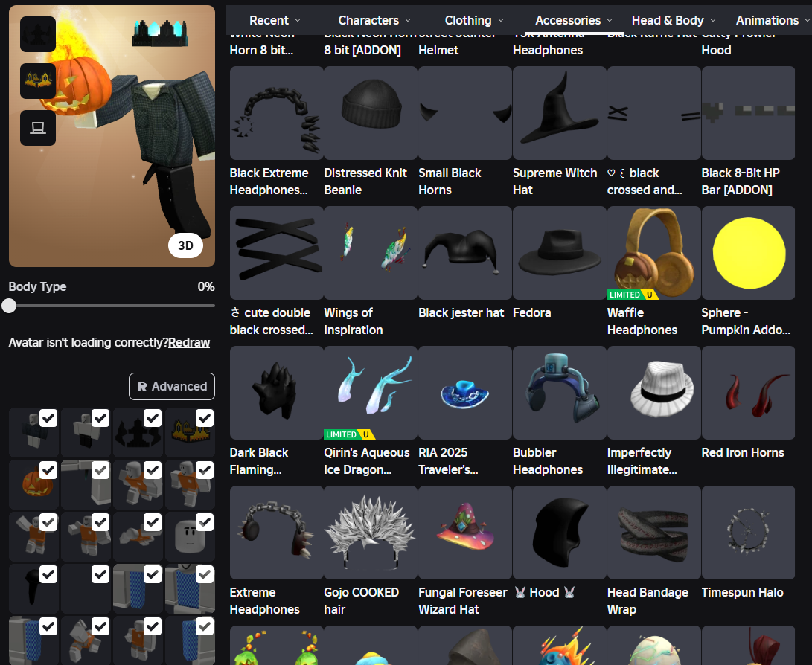Expand the Head & Body dropdown arrow
Viewport: 812px width, 665px height.
(713, 20)
